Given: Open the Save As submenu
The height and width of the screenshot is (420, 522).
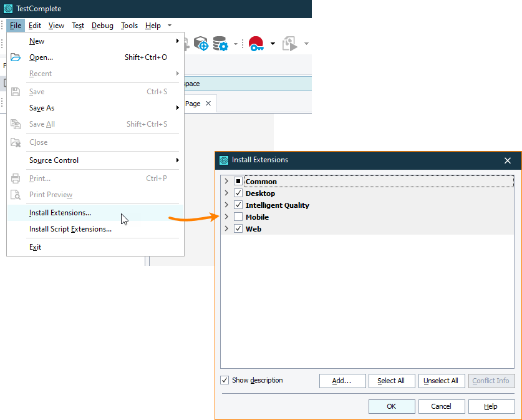Looking at the screenshot, I should tap(95, 107).
